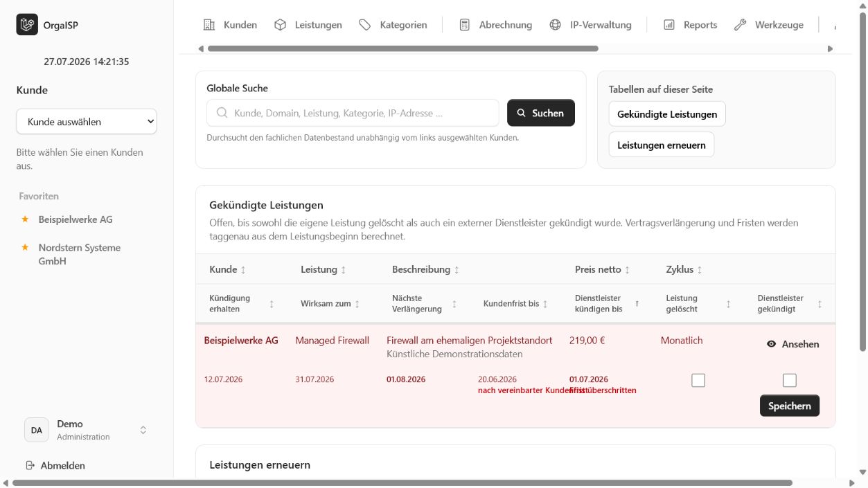
Task: Click the Kunden building icon
Action: (x=209, y=25)
